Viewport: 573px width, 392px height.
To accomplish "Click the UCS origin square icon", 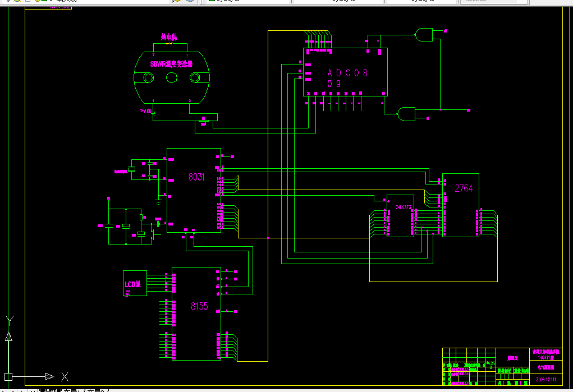I will click(8, 377).
